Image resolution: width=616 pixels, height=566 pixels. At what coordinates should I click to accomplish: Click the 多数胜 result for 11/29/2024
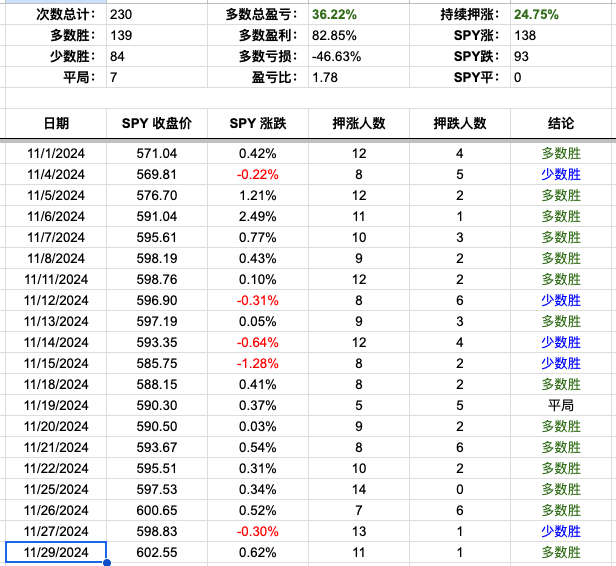(561, 553)
